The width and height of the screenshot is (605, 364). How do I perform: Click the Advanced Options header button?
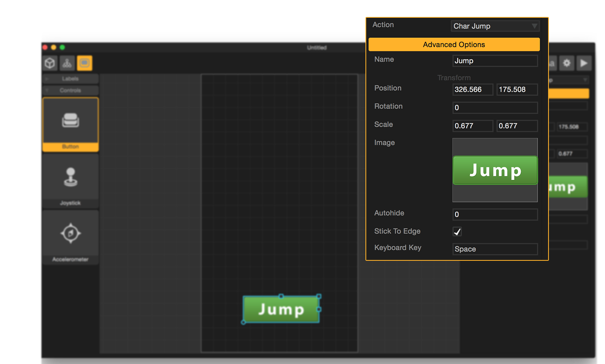[454, 45]
